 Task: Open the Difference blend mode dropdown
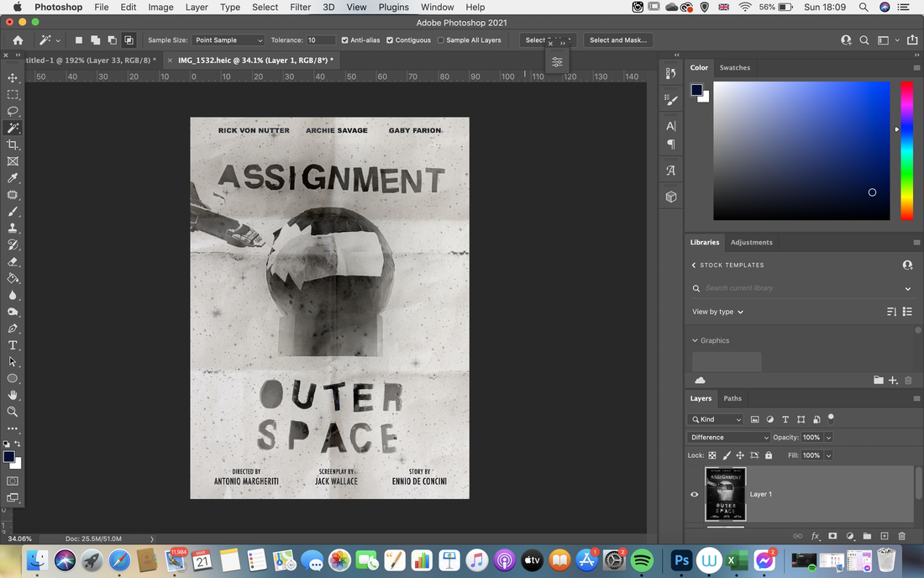728,437
